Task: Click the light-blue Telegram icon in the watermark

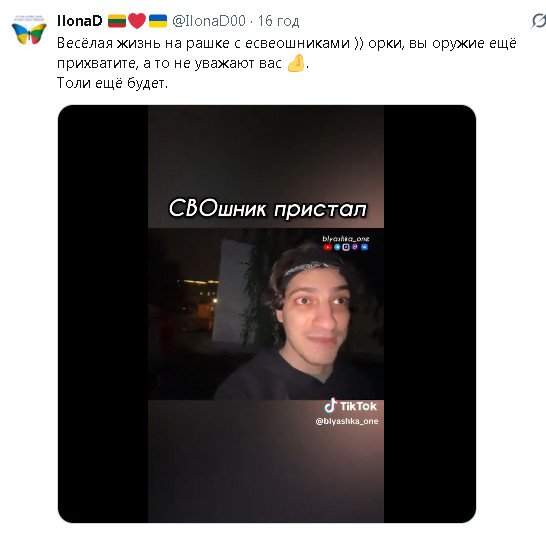Action: point(337,247)
